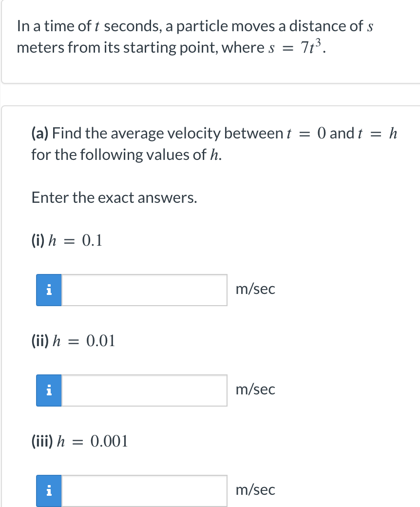Select the '(i) h = 0.1' label

click(x=67, y=240)
